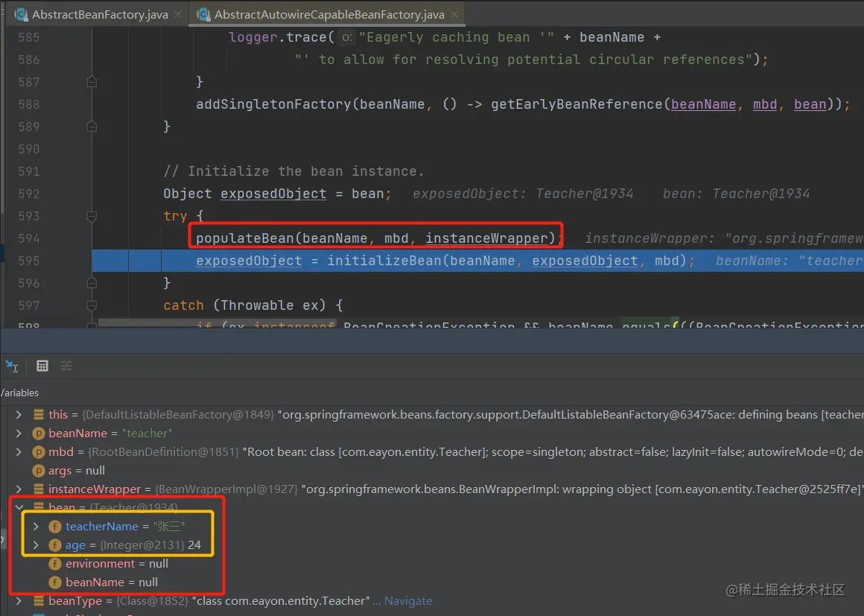The image size is (864, 616).
Task: Click the try keyword on line 593
Action: click(x=175, y=216)
